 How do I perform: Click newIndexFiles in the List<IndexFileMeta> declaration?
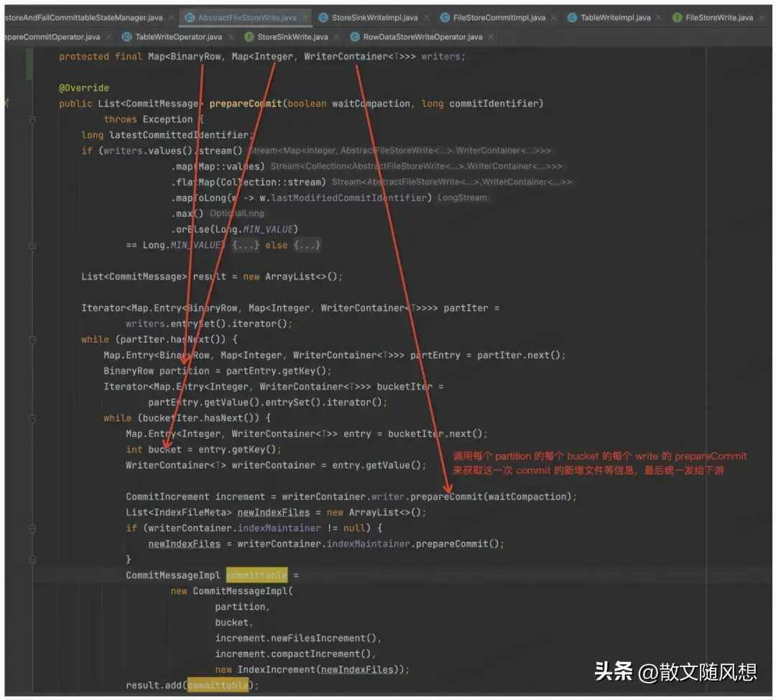pyautogui.click(x=273, y=513)
